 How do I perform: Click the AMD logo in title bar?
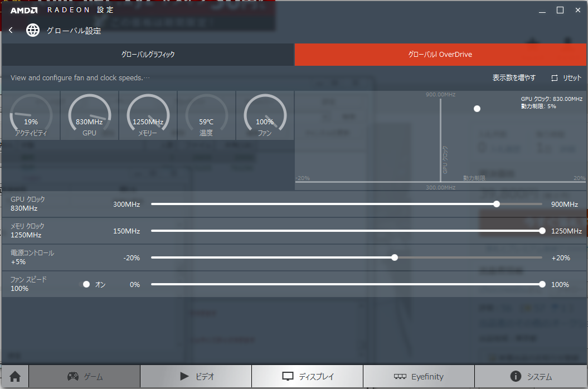click(23, 10)
